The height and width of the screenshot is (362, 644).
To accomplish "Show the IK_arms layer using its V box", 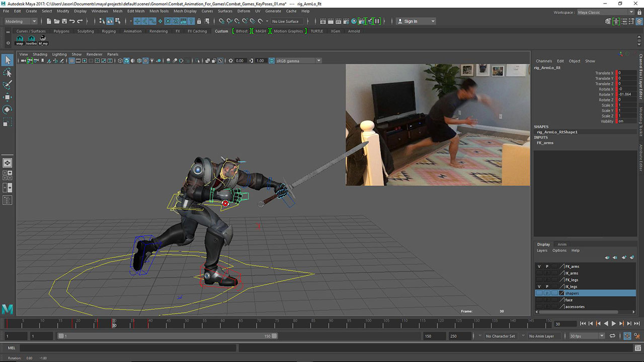I will point(539,273).
